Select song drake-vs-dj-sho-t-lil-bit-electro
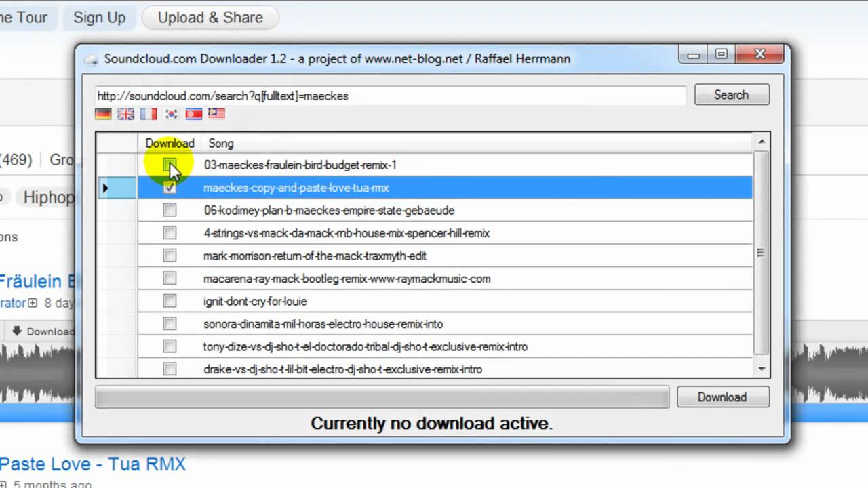The width and height of the screenshot is (868, 488). click(342, 369)
